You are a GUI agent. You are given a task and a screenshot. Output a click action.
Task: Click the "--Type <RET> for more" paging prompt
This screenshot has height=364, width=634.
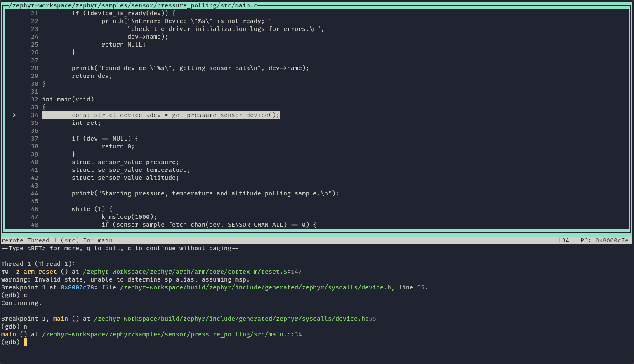120,248
